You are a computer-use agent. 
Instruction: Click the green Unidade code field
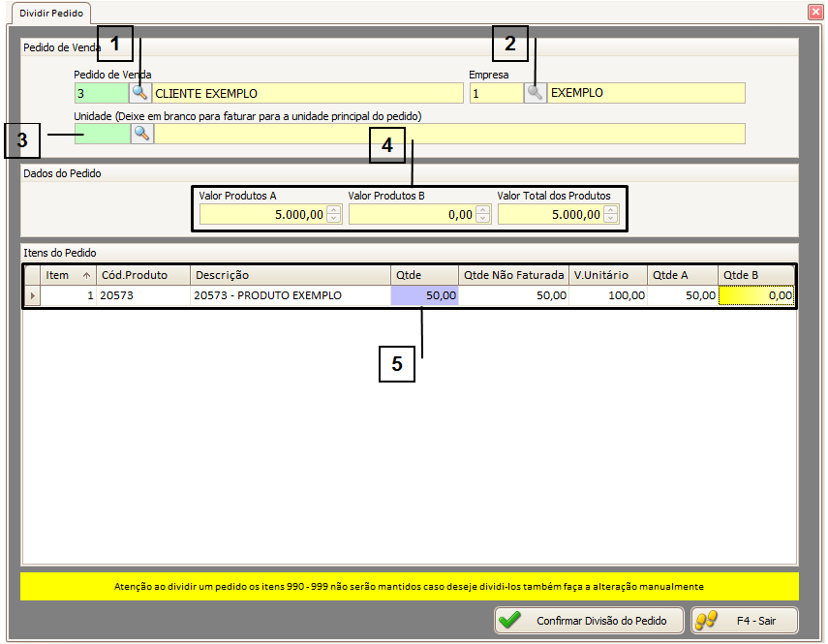pos(101,134)
